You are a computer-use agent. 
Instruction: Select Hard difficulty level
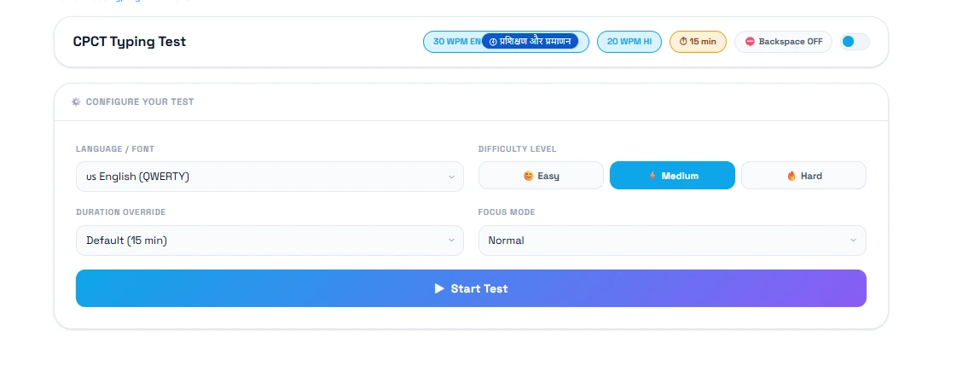(x=803, y=176)
